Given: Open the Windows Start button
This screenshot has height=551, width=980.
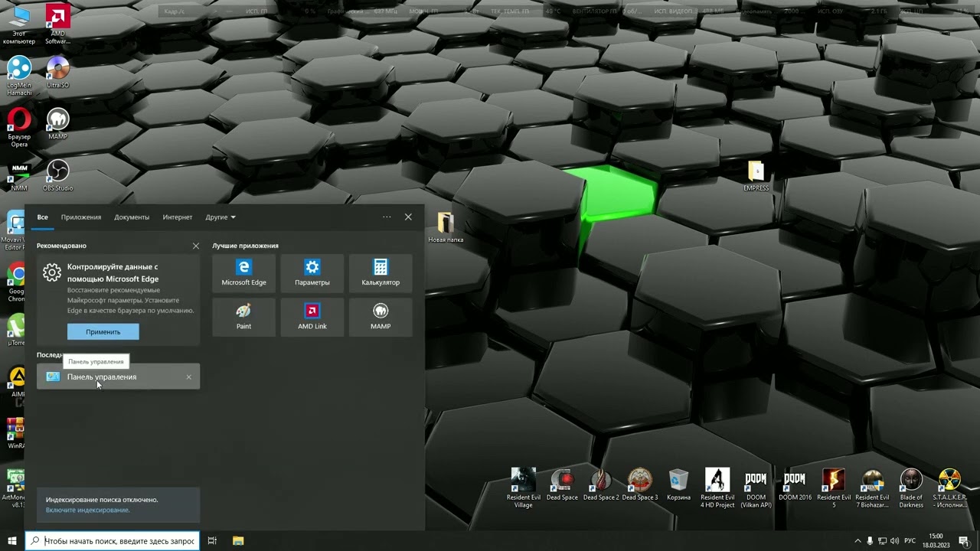Looking at the screenshot, I should [x=12, y=541].
